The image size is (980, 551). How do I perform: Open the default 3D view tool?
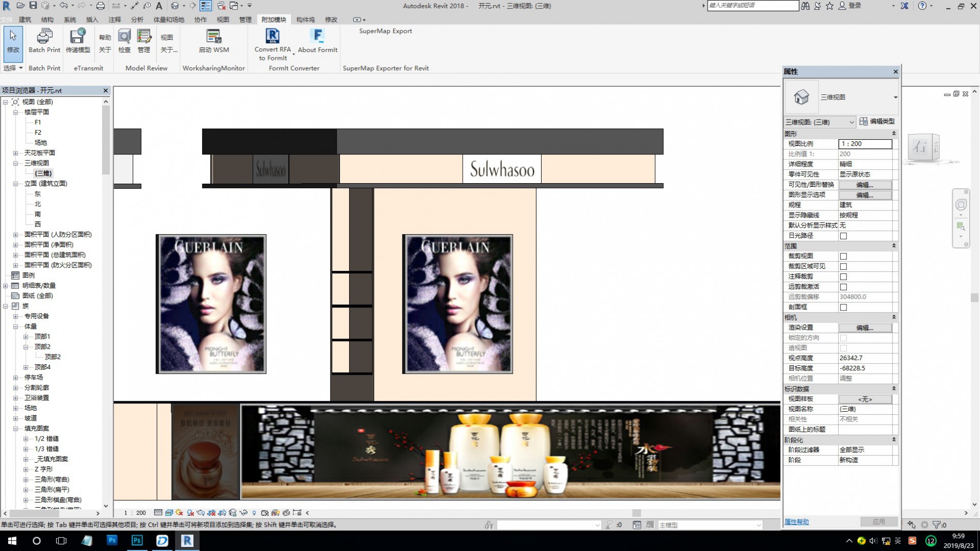(175, 6)
